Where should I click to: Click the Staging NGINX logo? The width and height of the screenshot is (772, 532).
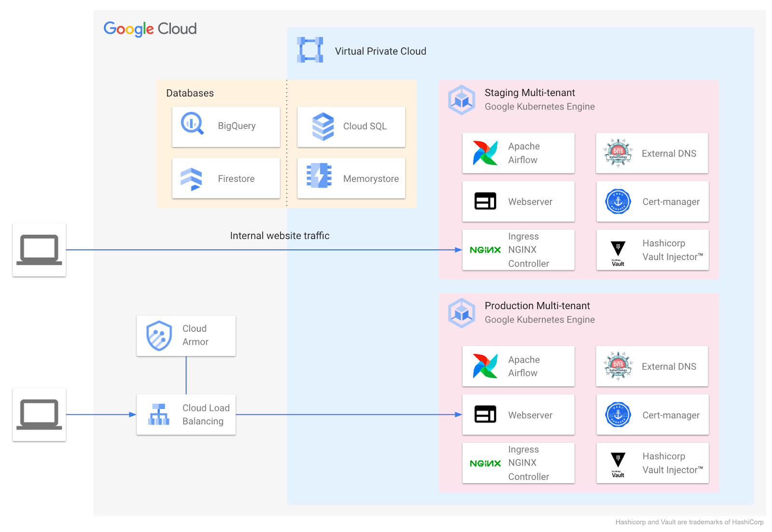tap(485, 250)
